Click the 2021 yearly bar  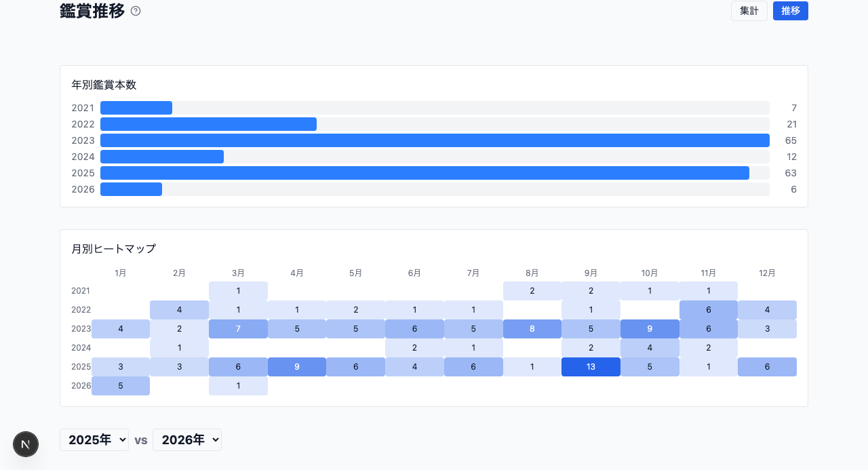point(136,108)
